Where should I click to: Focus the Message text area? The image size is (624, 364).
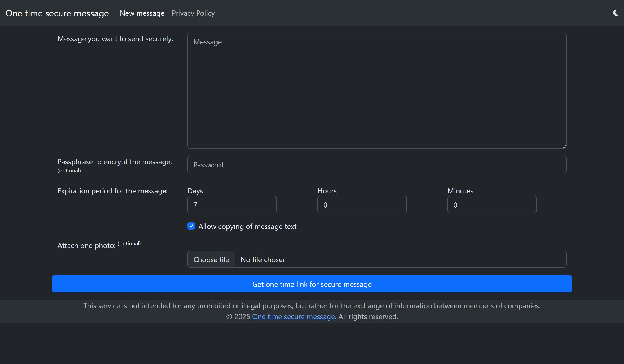(377, 90)
